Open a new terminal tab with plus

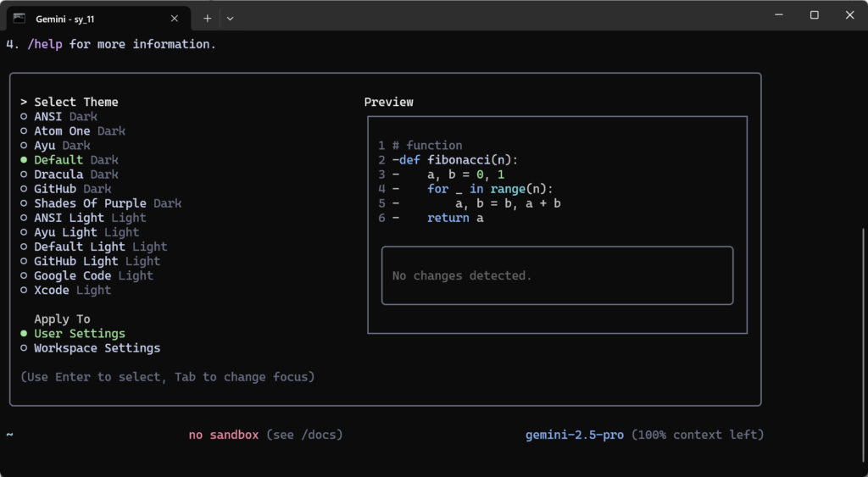208,18
